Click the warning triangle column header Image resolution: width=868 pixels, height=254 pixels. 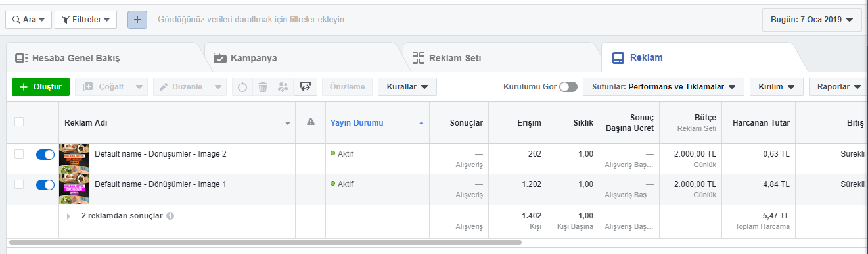pyautogui.click(x=311, y=122)
